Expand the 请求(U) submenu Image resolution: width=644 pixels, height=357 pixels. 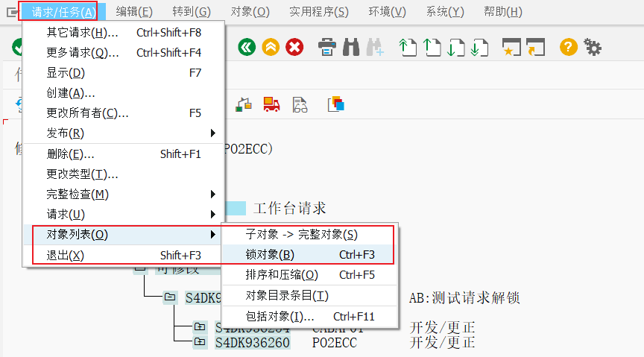coord(124,215)
